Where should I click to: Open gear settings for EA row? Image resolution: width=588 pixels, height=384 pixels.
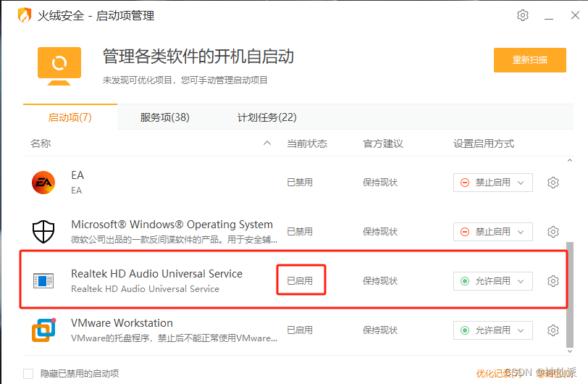point(553,183)
